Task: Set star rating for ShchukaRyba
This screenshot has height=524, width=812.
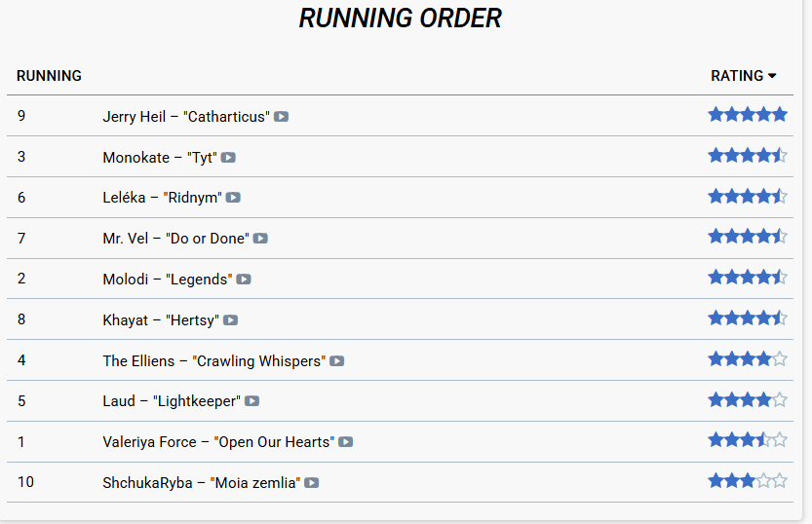Action: 747,481
